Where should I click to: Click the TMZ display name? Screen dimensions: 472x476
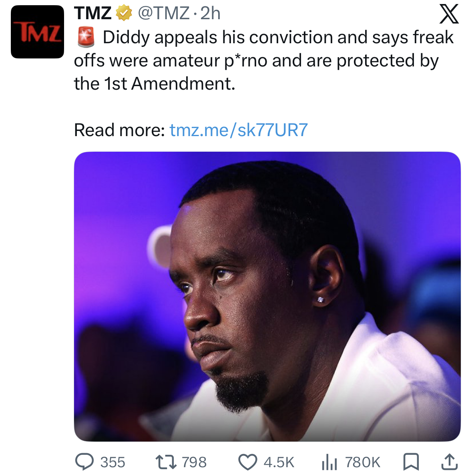click(93, 13)
